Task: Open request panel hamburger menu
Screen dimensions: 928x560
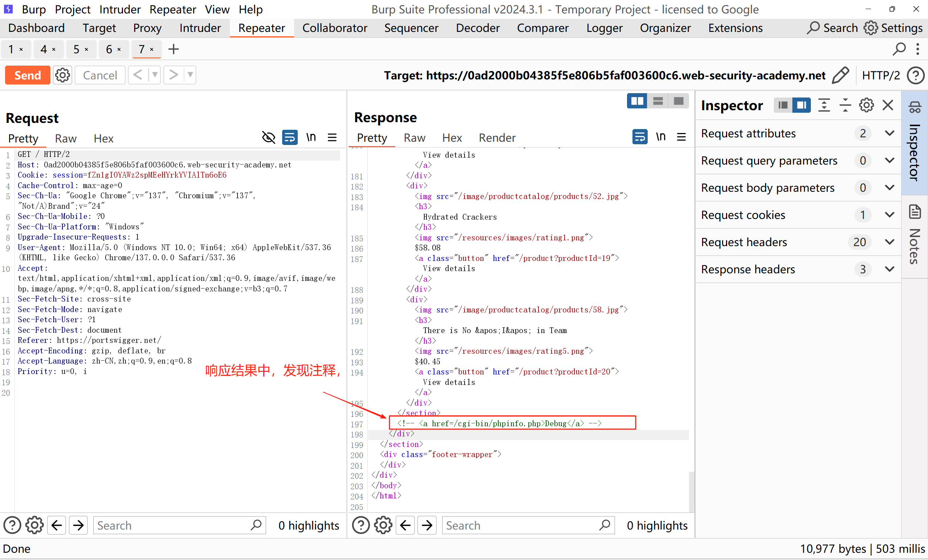Action: 332,138
